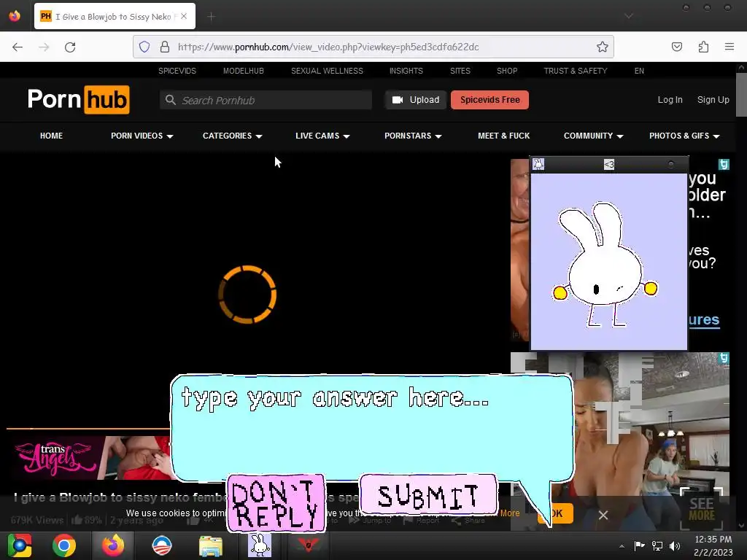Click the bunny icon in the small window title bar

tap(538, 164)
